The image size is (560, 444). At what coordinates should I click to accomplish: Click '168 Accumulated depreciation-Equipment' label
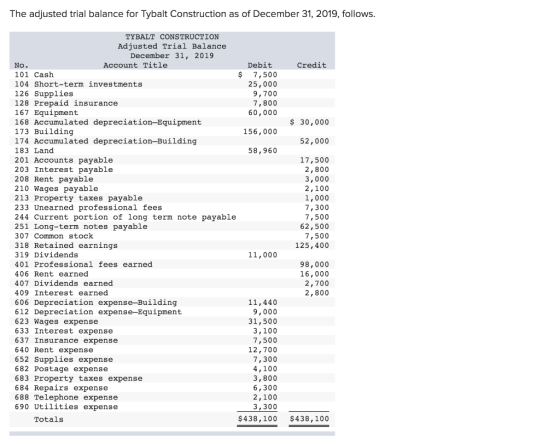coord(108,122)
